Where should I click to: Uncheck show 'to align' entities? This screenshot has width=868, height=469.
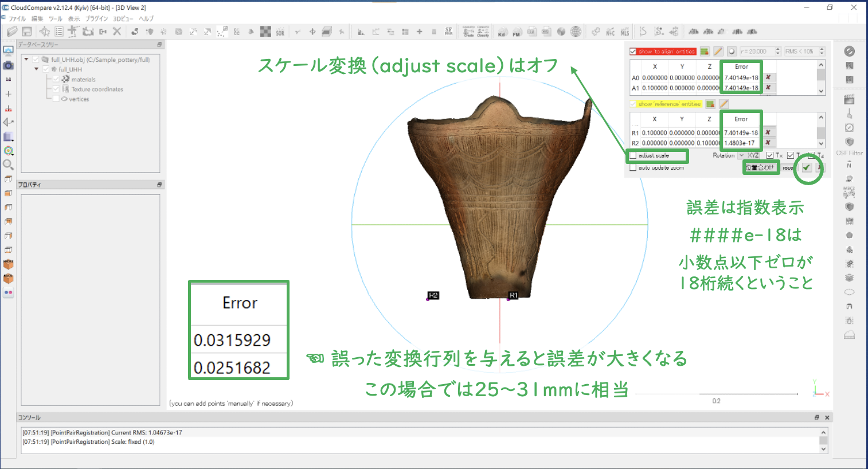633,52
